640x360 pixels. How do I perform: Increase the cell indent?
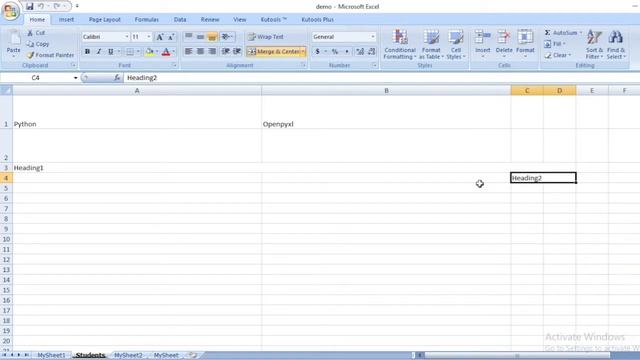click(x=237, y=51)
